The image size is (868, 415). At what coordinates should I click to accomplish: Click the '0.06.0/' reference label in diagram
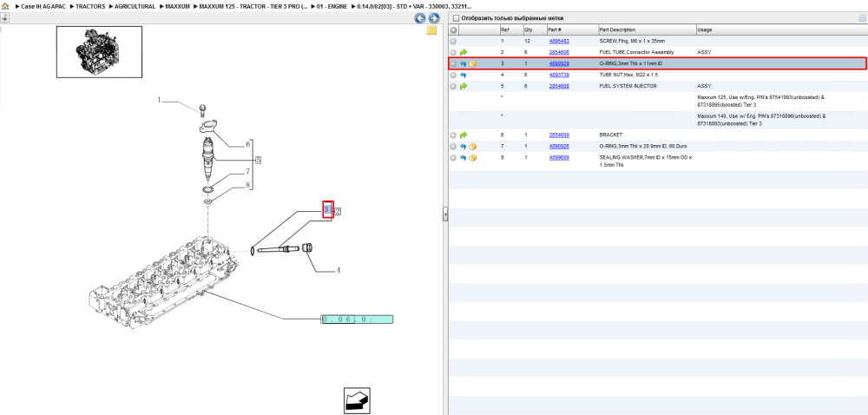coord(358,319)
